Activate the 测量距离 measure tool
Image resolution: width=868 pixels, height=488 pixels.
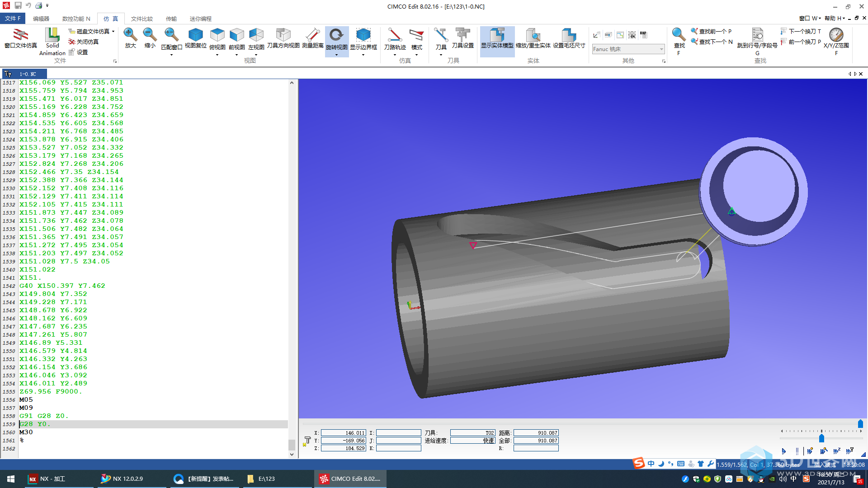[313, 38]
